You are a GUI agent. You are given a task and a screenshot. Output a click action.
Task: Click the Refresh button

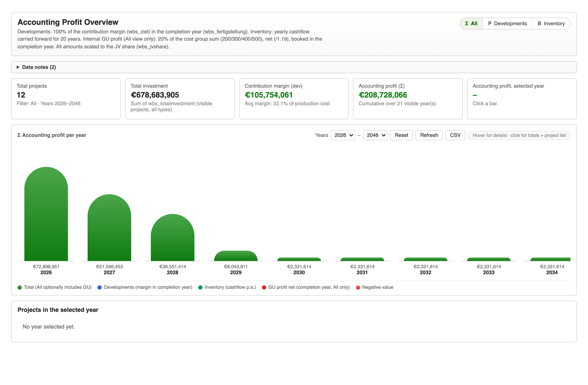coord(429,135)
